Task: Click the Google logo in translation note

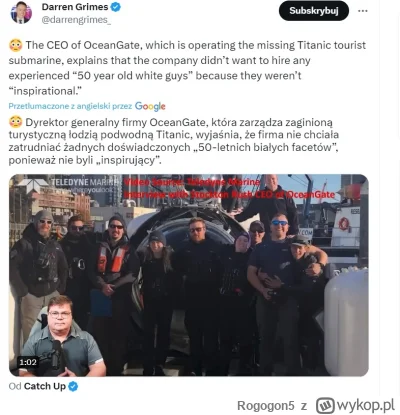Action: point(150,106)
